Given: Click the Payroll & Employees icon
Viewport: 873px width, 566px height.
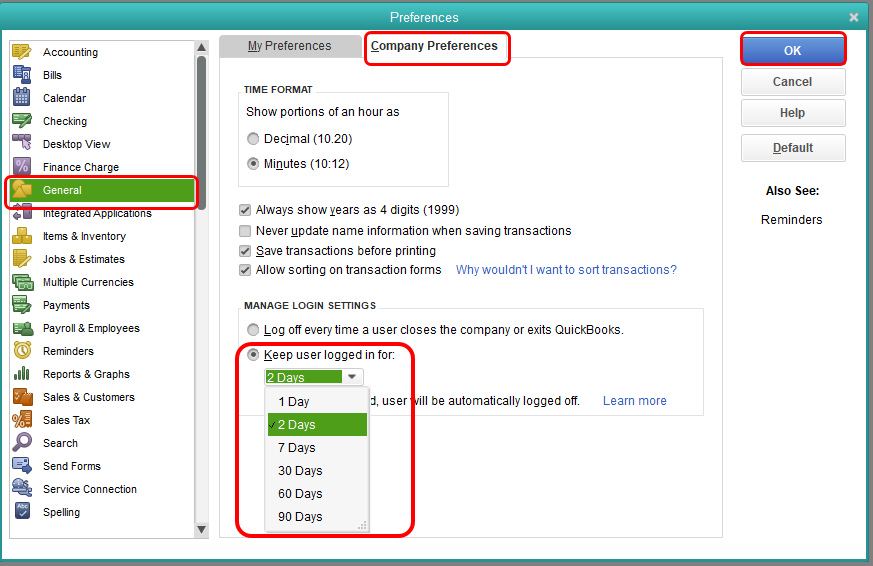Looking at the screenshot, I should point(22,328).
